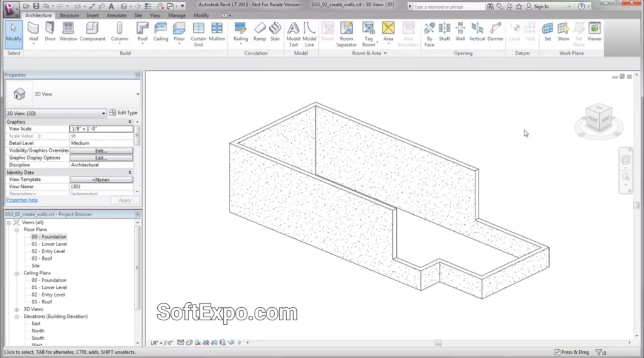This screenshot has height=358, width=644.
Task: Pick the Mullion tool
Action: pos(217,31)
